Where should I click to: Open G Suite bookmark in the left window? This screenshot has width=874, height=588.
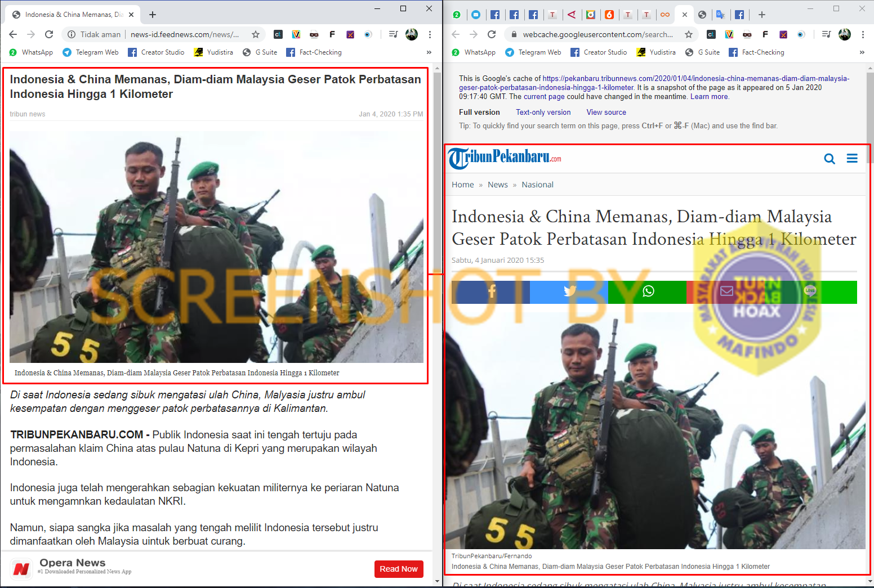260,52
